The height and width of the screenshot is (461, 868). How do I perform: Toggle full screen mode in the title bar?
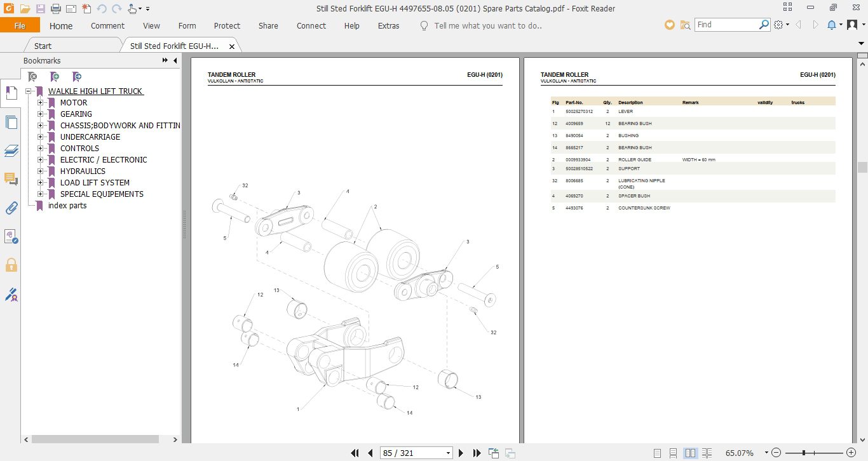788,8
